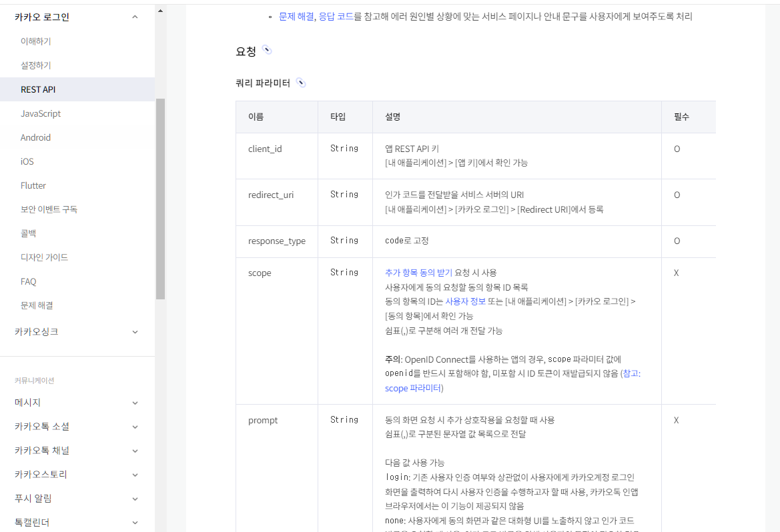Follow the 응답 코드 link
The width and height of the screenshot is (780, 532).
(336, 17)
